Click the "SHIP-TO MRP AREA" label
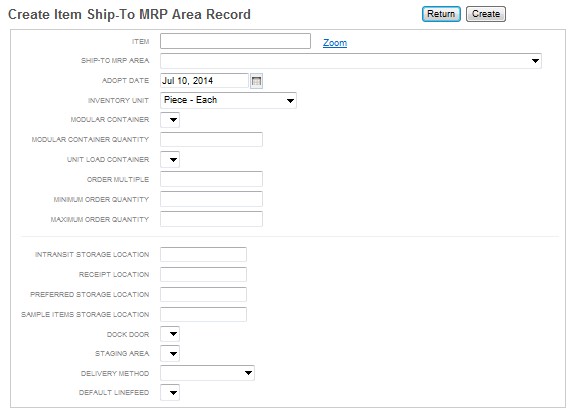575x413 pixels. coord(115,61)
